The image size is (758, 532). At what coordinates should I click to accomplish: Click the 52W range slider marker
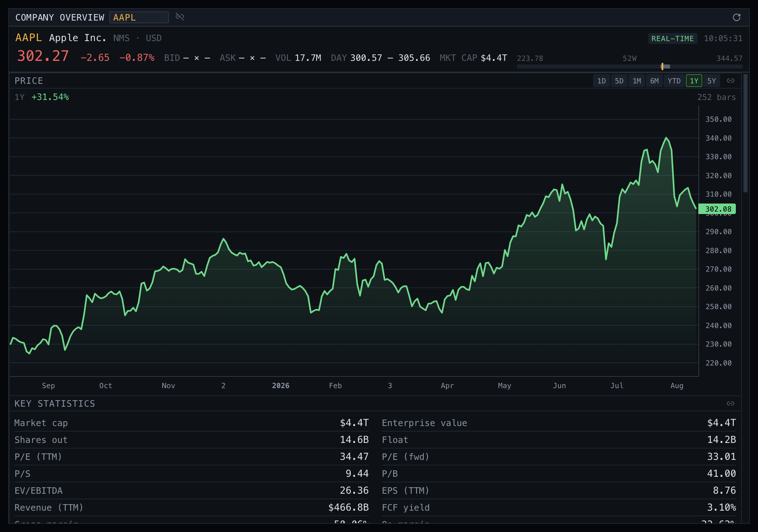click(x=662, y=66)
